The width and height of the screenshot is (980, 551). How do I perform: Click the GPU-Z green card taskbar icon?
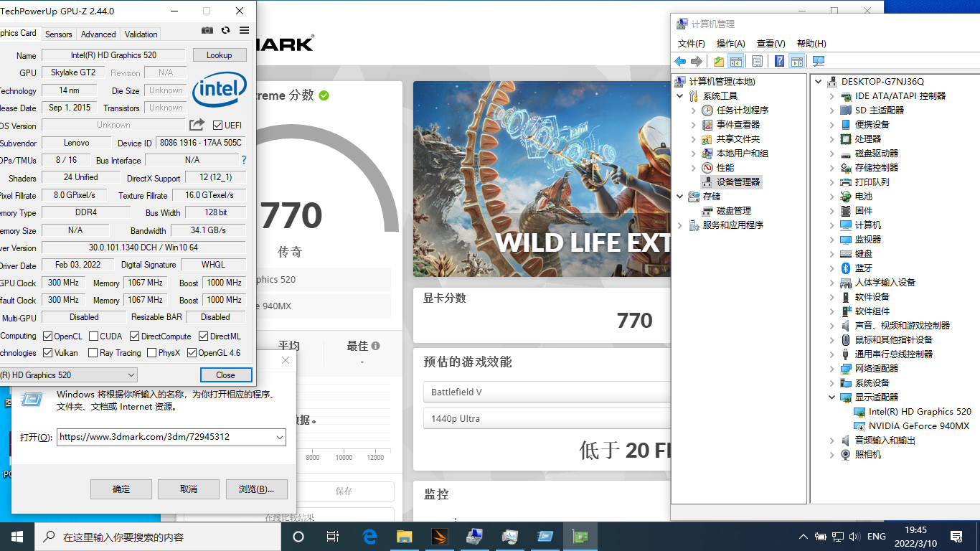pos(580,537)
